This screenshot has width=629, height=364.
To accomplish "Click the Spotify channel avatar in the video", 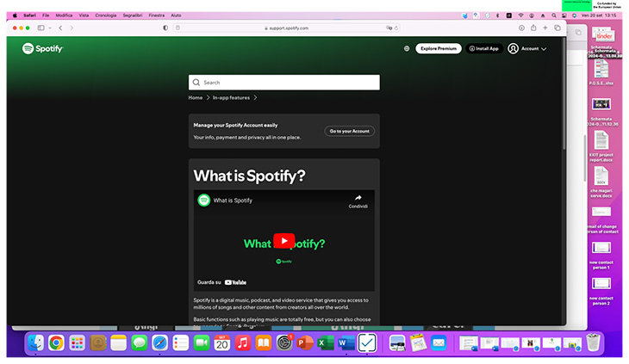I will 204,200.
